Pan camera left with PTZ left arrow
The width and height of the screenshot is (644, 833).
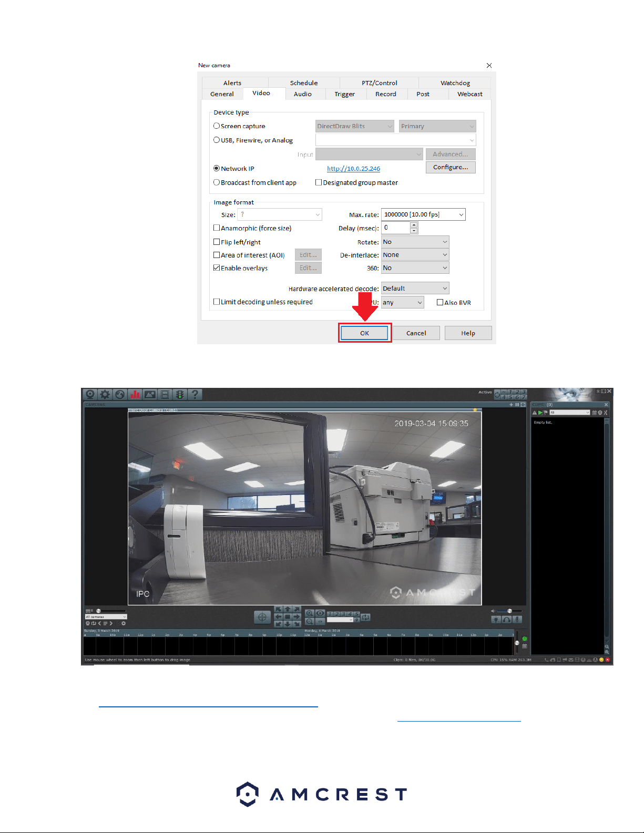[279, 616]
